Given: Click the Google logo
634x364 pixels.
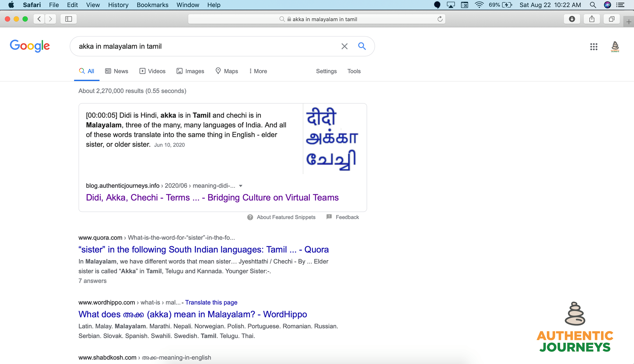Looking at the screenshot, I should [x=30, y=46].
